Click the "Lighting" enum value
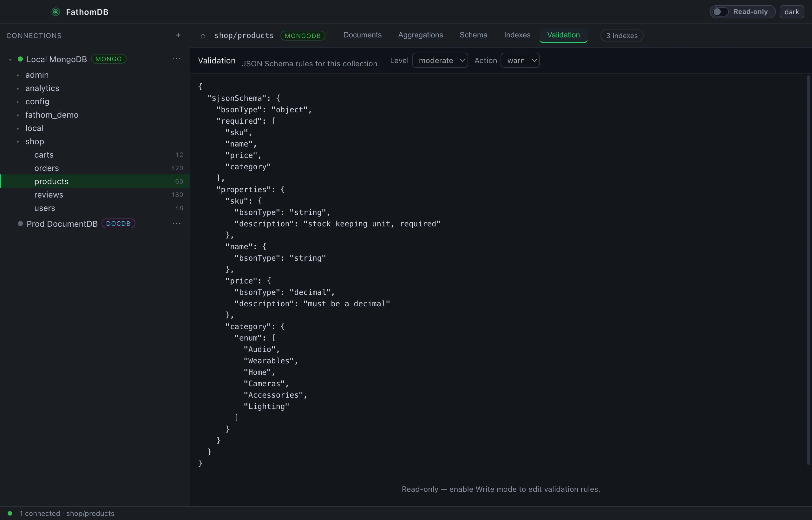Viewport: 812px width, 520px height. [x=266, y=406]
